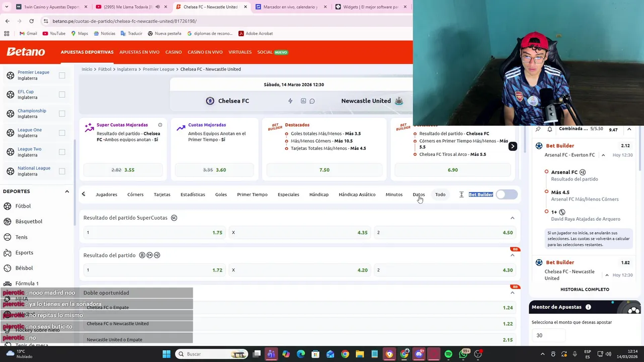Screen dimensions: 644x362
Task: Click the HISTORIAL COMPLETO link
Action: click(585, 290)
